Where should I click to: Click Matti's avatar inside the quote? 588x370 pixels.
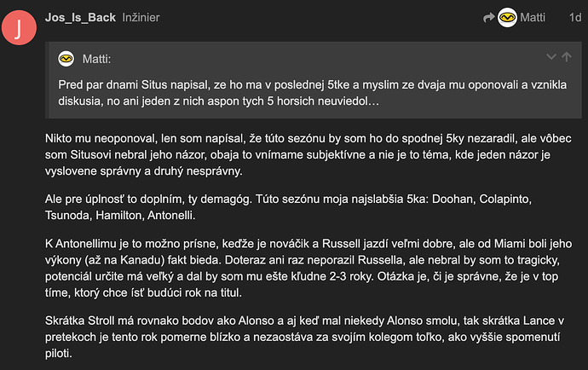[x=66, y=59]
